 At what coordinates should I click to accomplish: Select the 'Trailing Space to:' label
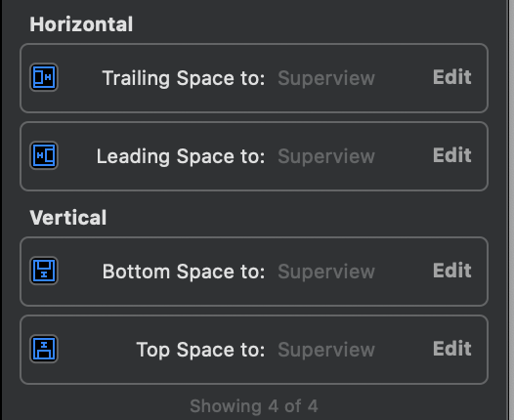click(184, 78)
